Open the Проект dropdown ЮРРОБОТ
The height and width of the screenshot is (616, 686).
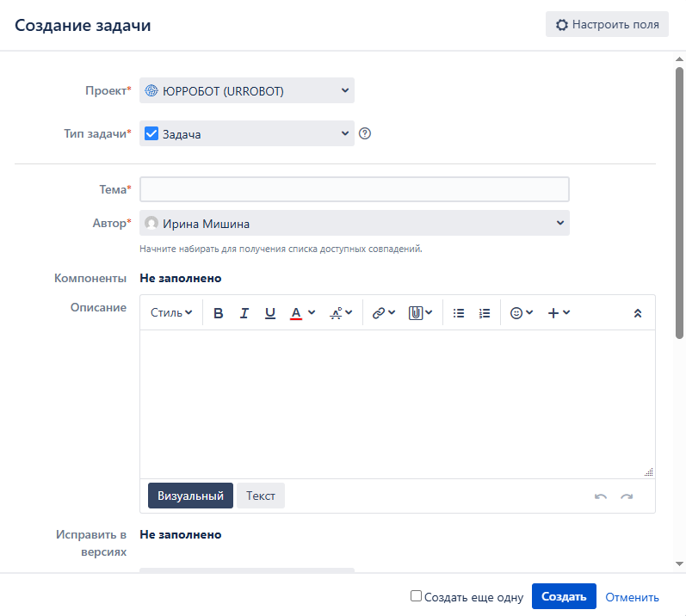247,90
